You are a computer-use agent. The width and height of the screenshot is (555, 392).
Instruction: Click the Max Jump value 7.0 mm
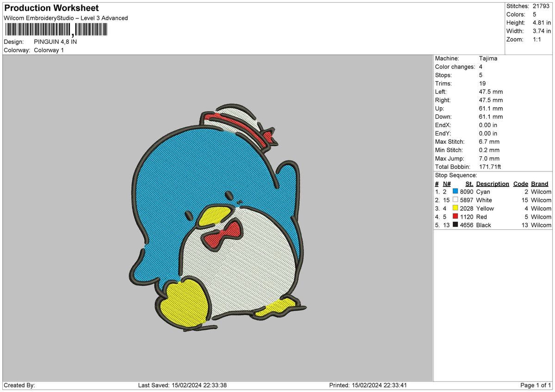click(x=489, y=158)
